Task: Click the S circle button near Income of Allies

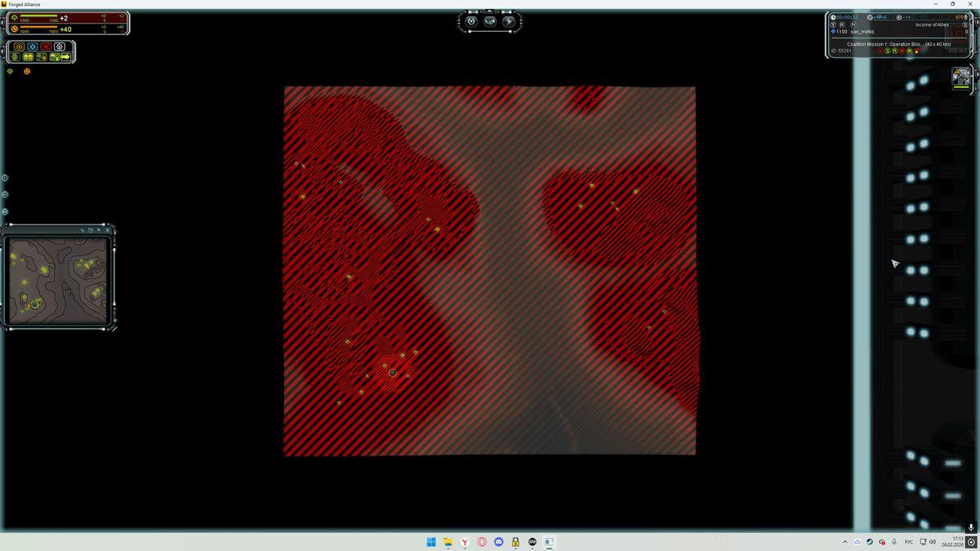Action: click(x=964, y=24)
